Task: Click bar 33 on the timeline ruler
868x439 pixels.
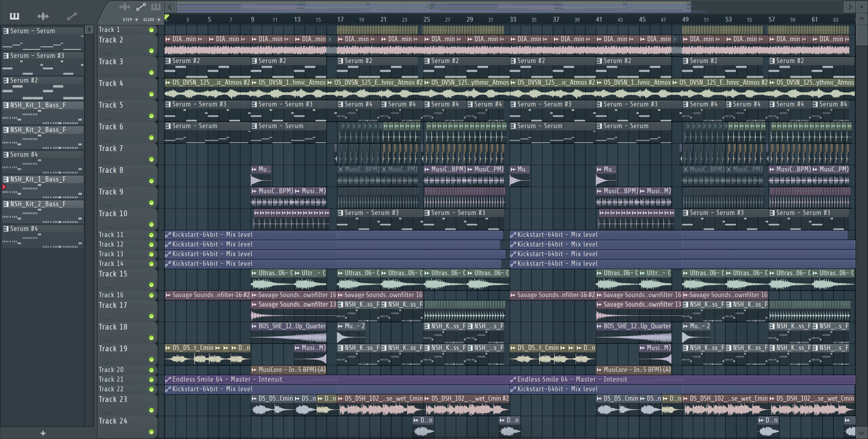Action: coord(513,19)
